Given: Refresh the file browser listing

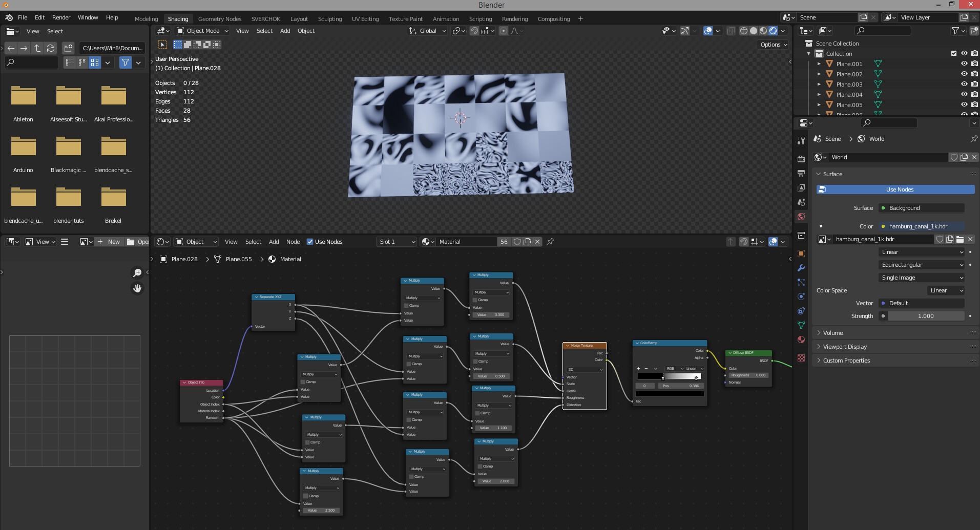Looking at the screenshot, I should (51, 48).
